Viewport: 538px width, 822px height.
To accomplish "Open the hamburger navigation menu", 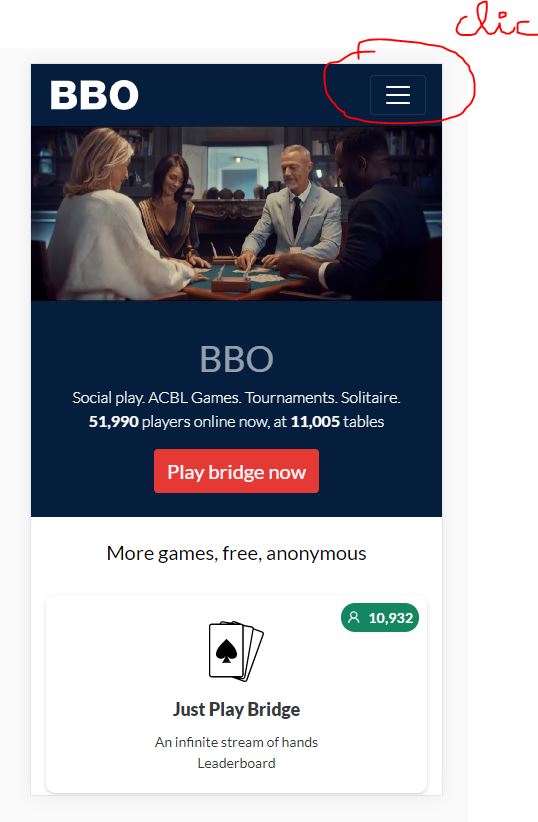I will 397,95.
